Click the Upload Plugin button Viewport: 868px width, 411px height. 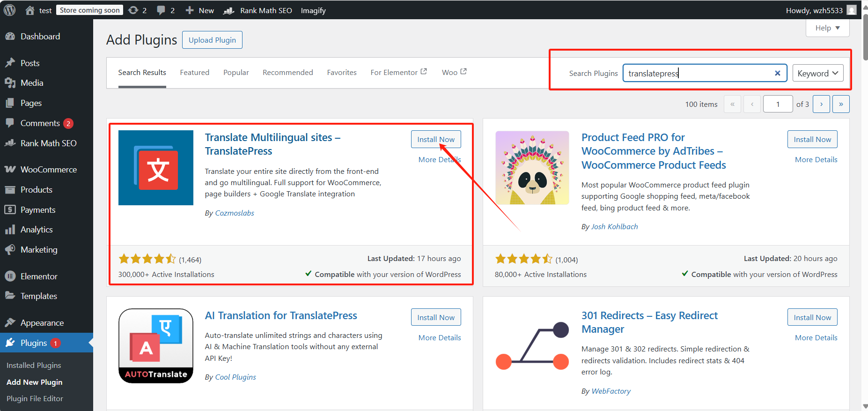[x=212, y=40]
